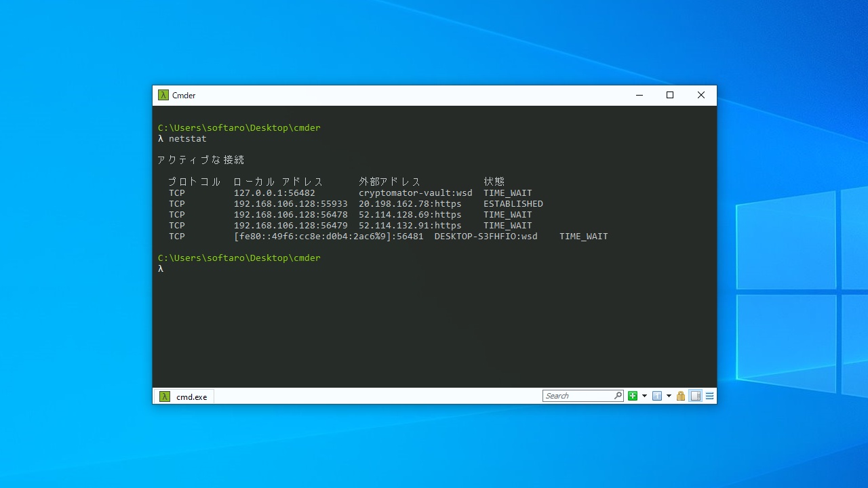The height and width of the screenshot is (488, 868).
Task: Click the ローカル アドレス column header
Action: point(279,182)
